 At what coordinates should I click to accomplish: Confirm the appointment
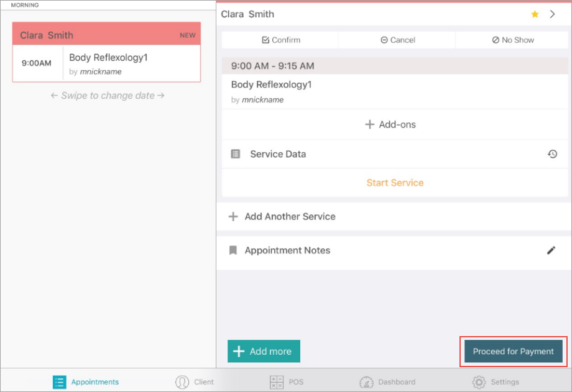(x=281, y=40)
